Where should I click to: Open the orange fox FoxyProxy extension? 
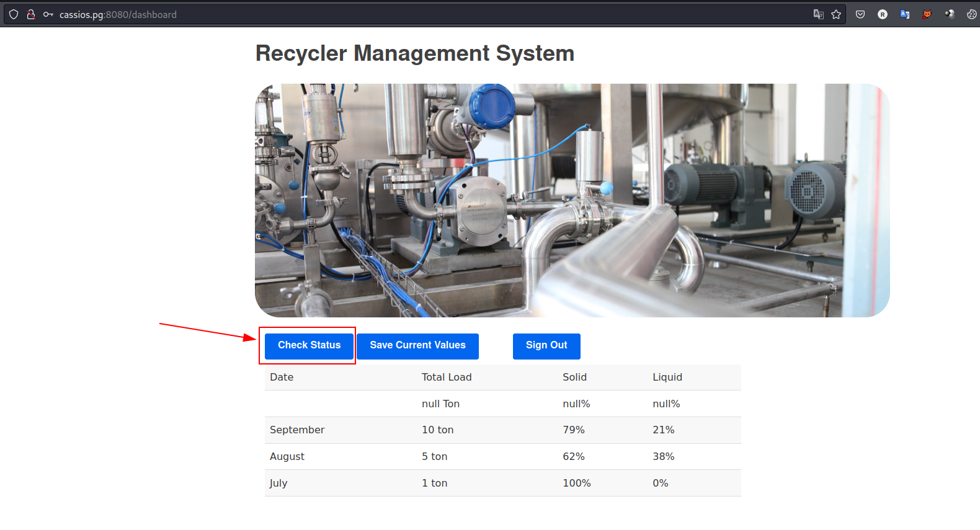tap(927, 14)
